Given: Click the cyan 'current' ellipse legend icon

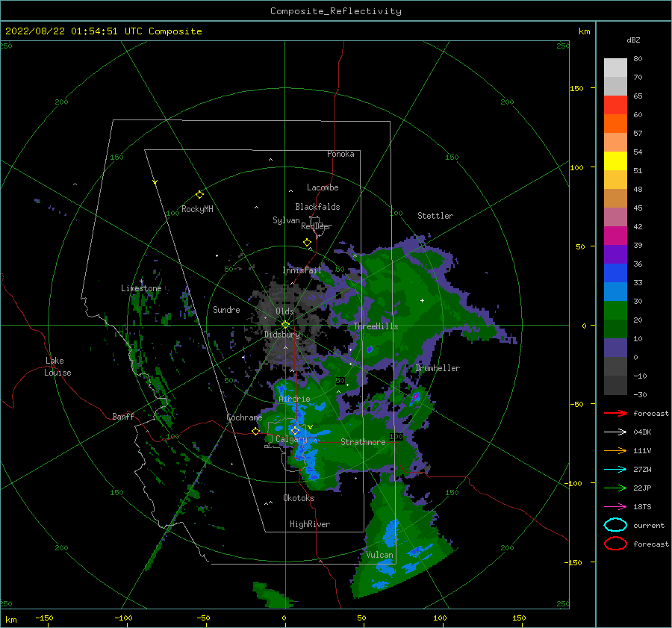Looking at the screenshot, I should [x=615, y=525].
